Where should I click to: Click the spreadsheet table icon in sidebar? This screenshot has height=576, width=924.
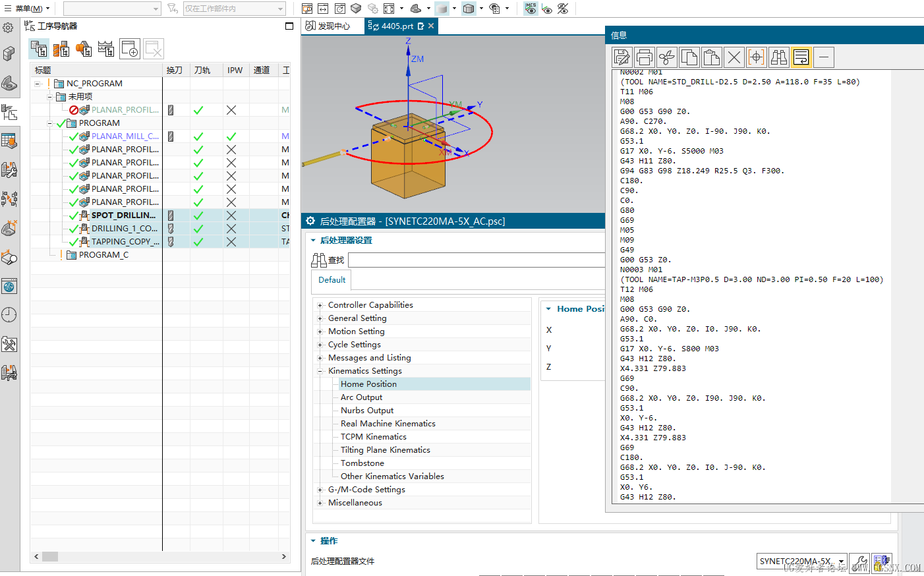coord(9,141)
